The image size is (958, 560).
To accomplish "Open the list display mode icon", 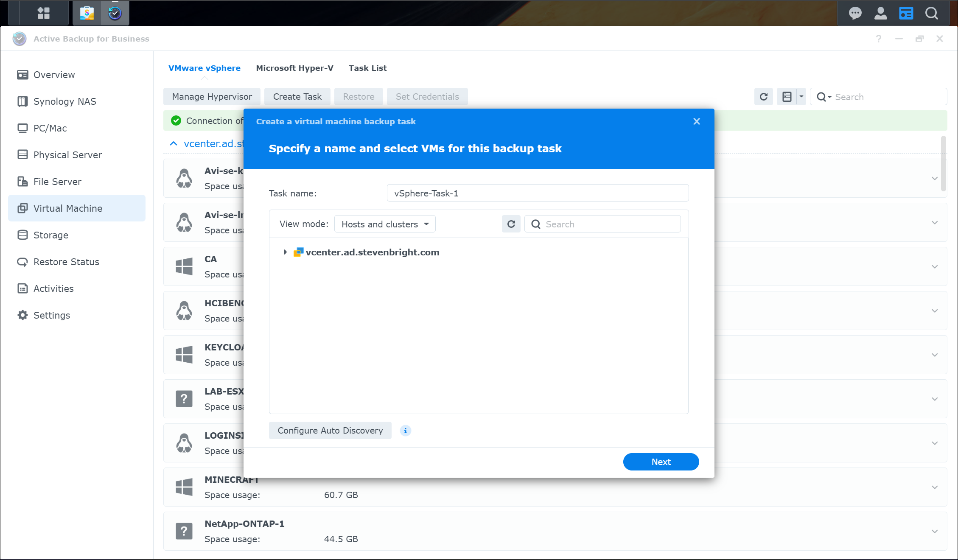I will (787, 97).
